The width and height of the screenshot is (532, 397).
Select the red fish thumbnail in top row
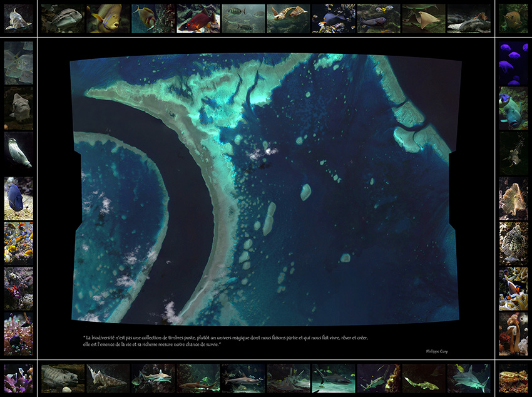(198, 18)
